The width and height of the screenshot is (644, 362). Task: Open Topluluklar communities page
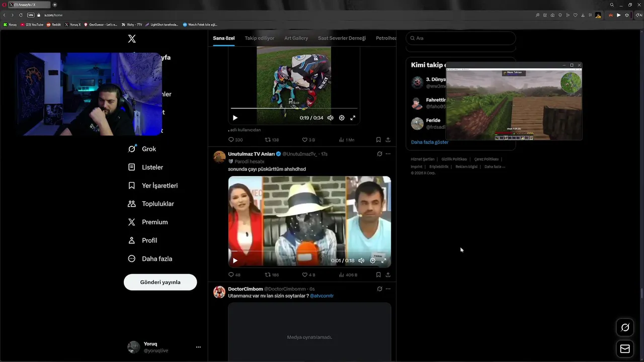point(151,204)
